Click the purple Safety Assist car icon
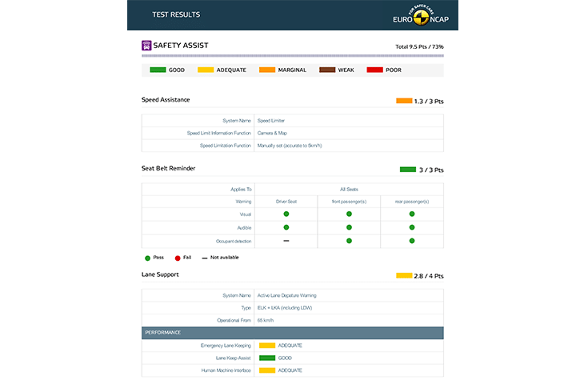This screenshot has height=388, width=588. pyautogui.click(x=146, y=46)
